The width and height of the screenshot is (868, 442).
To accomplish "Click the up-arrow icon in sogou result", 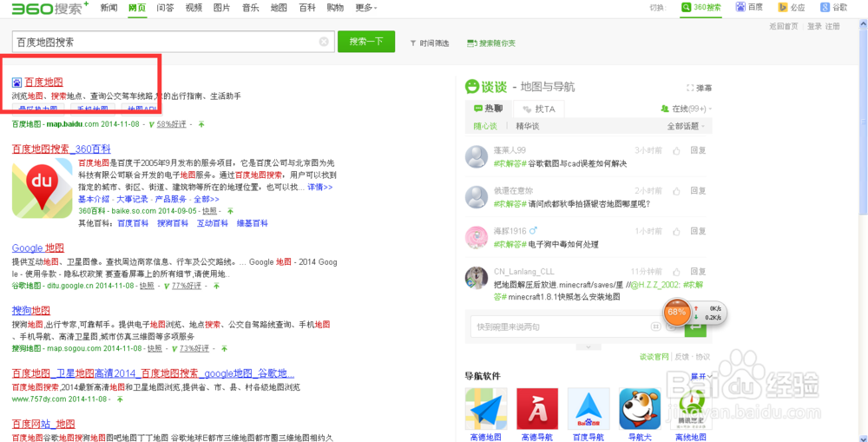I will point(224,349).
